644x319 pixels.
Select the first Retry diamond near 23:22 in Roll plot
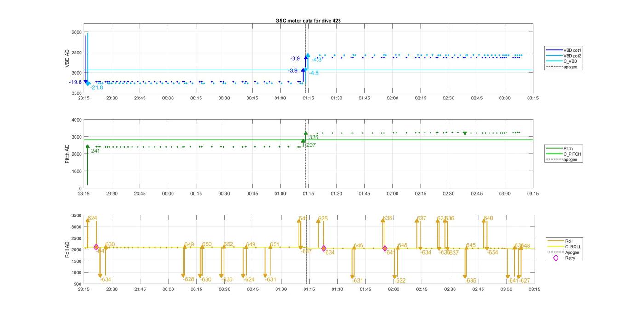(x=96, y=247)
